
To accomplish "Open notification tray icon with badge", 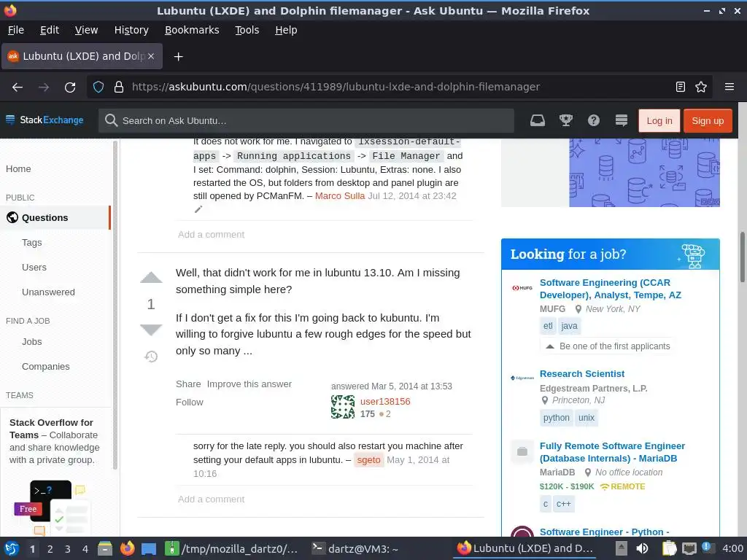I will click(707, 548).
